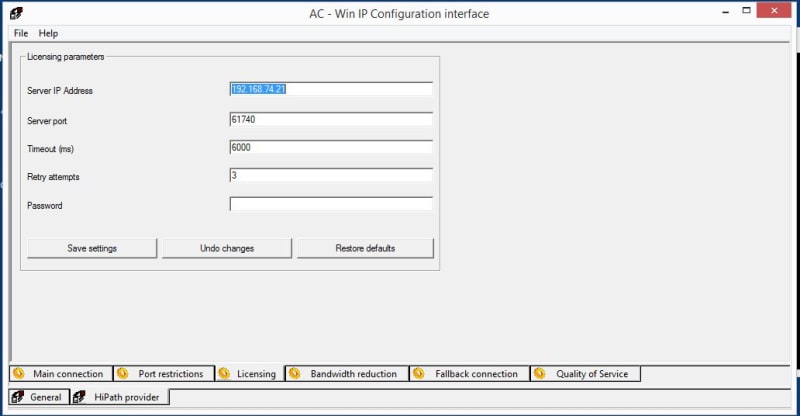Switch to the HiPath provider tab
This screenshot has height=416, width=800.
coord(119,397)
